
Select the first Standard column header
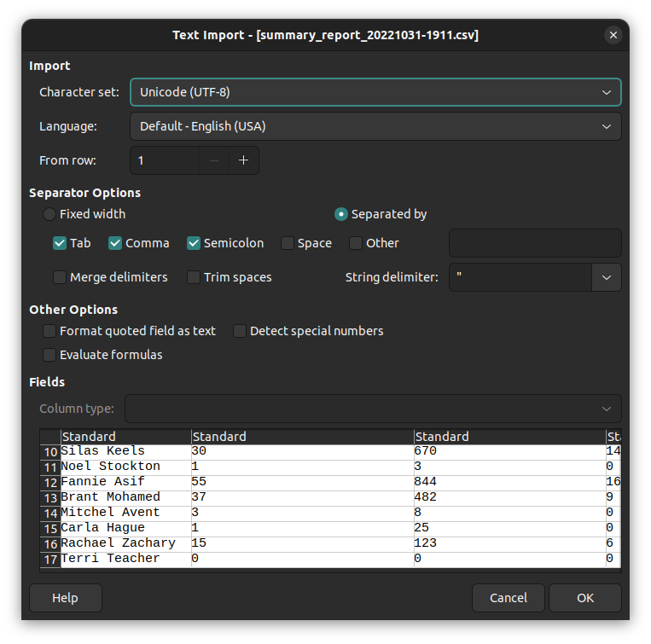pyautogui.click(x=125, y=437)
